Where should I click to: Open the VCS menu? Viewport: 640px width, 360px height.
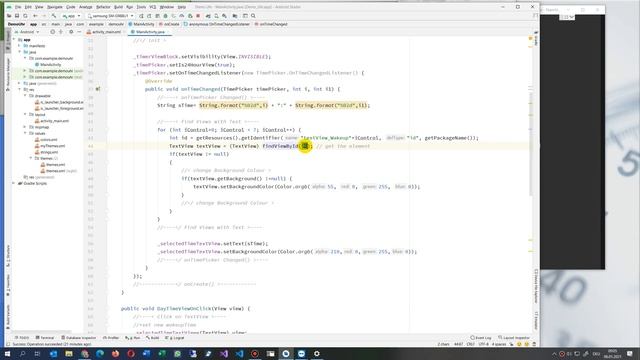153,7
